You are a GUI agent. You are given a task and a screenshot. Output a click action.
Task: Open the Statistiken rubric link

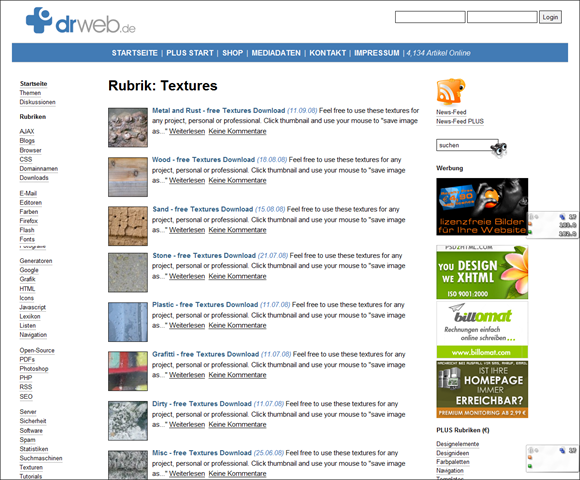point(34,449)
